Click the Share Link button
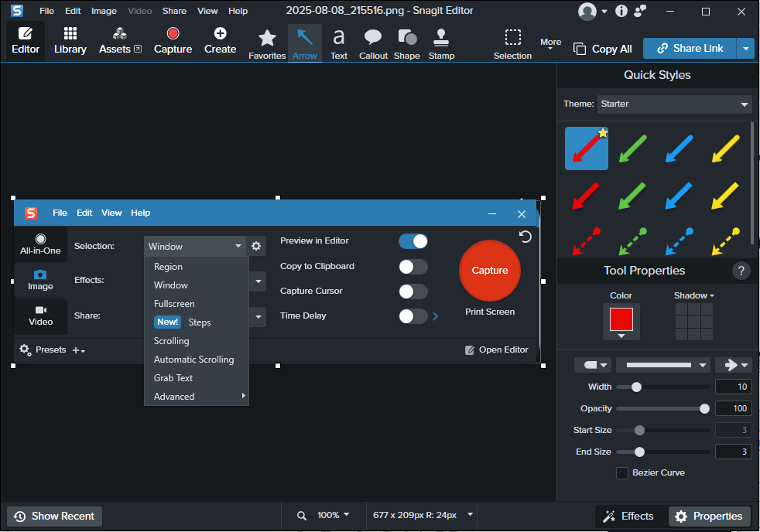760x532 pixels. point(690,49)
